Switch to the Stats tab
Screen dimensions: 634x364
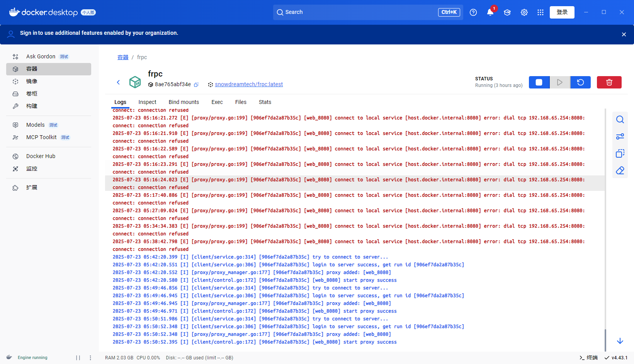pos(265,102)
